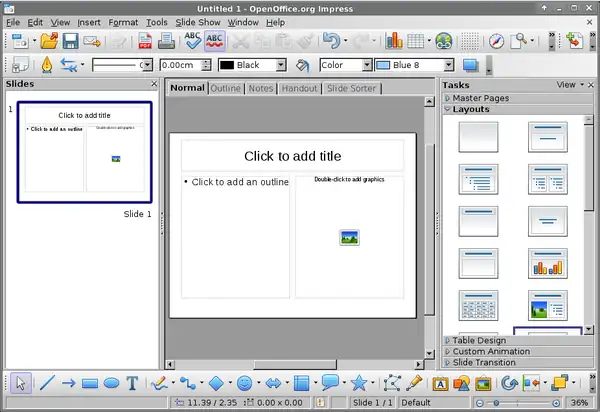Click the Save document icon
The image size is (600, 412).
point(71,41)
